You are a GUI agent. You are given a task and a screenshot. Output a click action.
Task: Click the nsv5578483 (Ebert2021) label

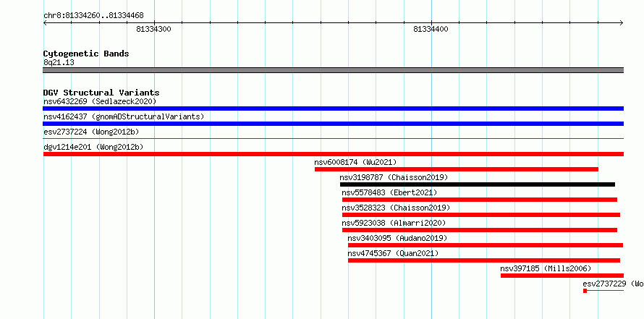click(389, 192)
